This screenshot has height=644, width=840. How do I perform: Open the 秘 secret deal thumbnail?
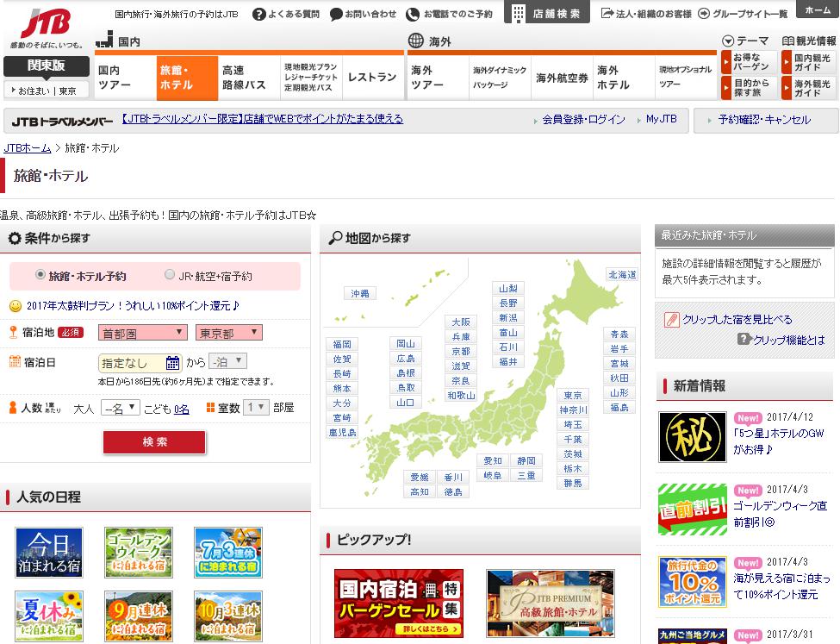click(x=692, y=437)
